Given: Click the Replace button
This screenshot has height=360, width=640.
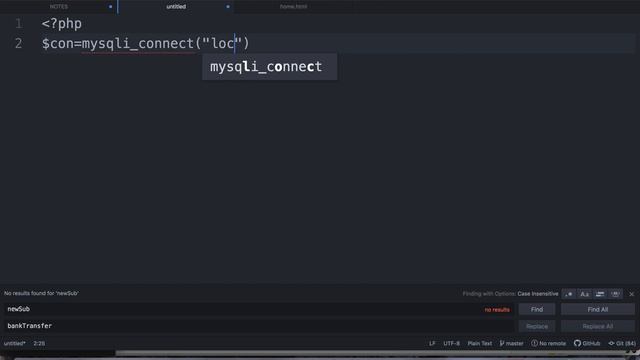Looking at the screenshot, I should 537,326.
